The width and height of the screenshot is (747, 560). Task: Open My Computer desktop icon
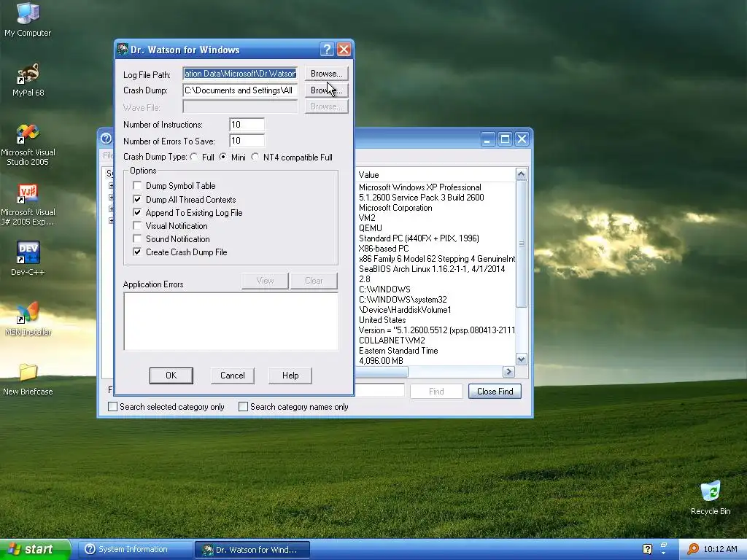pos(28,19)
